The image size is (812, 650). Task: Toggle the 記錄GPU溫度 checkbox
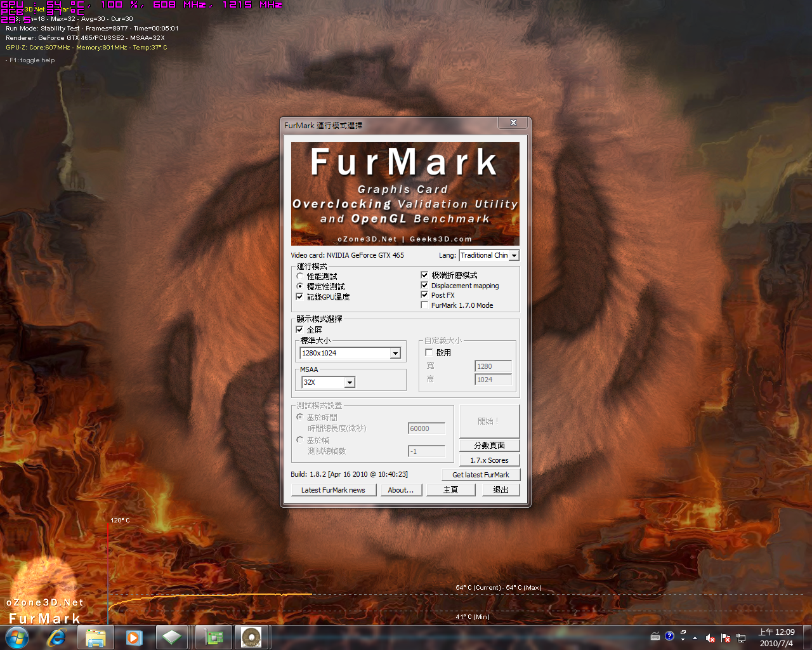[x=300, y=296]
